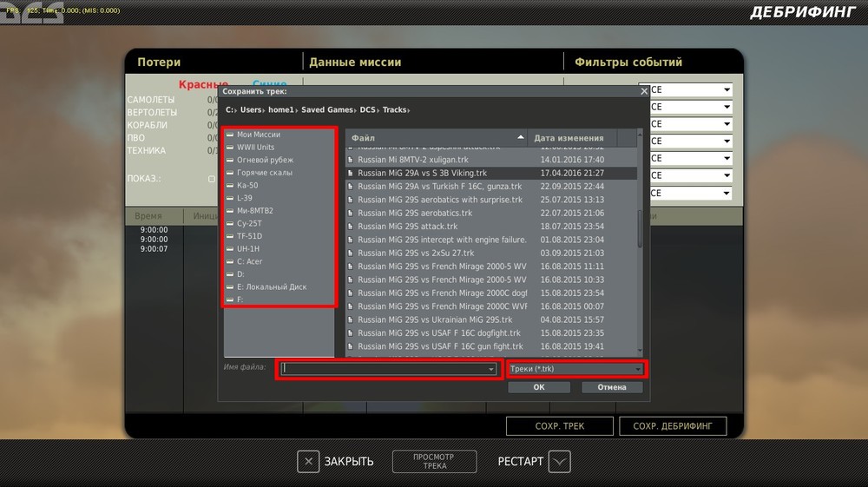Click the file list vertical scrollbar thumb
The height and width of the screenshot is (487, 868).
click(640, 228)
